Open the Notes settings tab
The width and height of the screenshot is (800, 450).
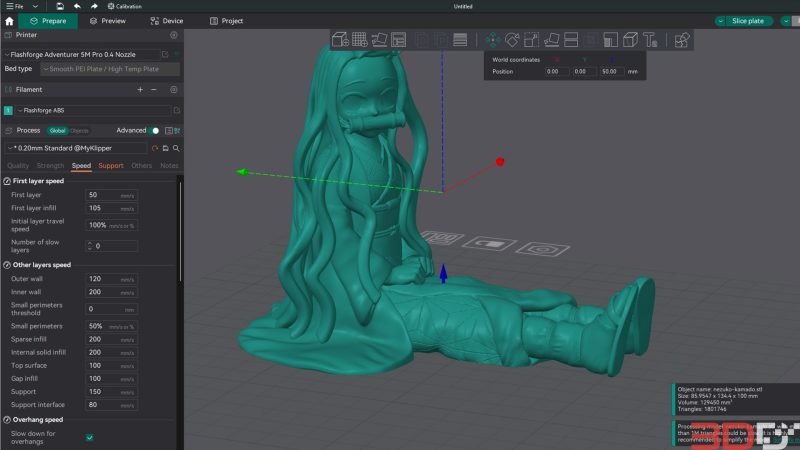click(169, 165)
